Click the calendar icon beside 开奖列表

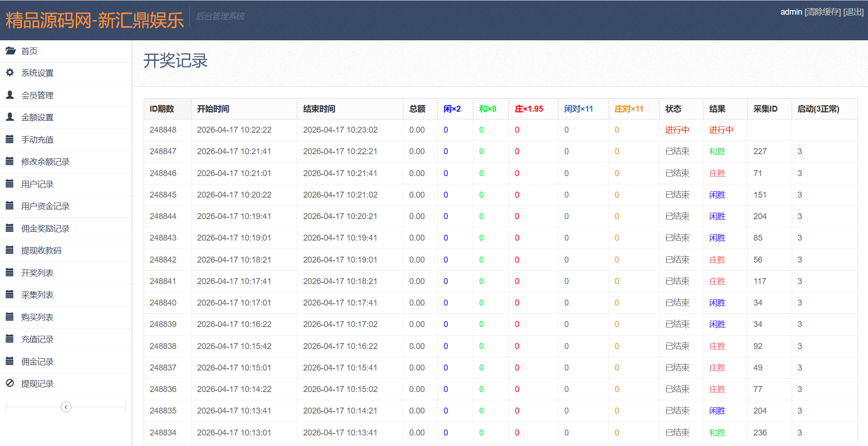10,273
